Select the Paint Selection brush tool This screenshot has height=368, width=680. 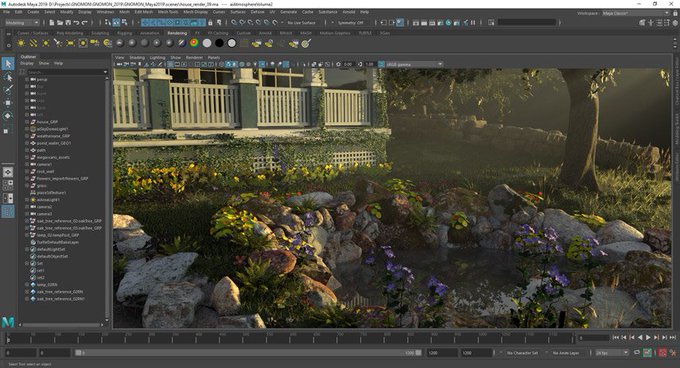8,90
